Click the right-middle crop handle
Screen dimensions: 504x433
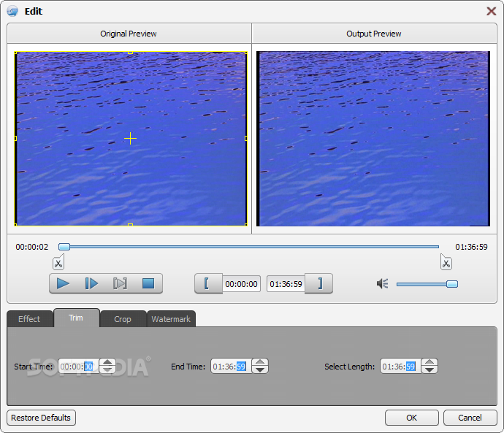[246, 139]
